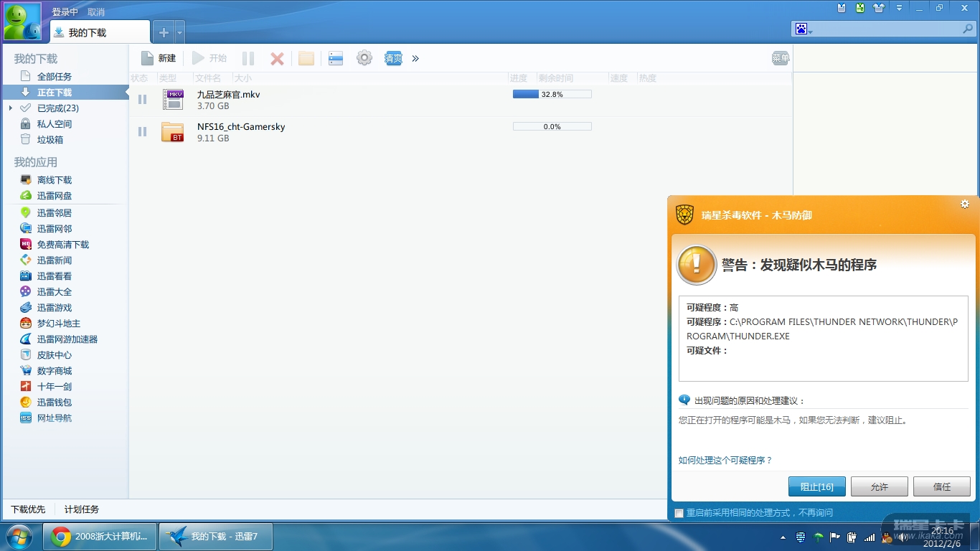Screen dimensions: 980x551
Task: Click 允许 in the Rising warning dialog
Action: pos(880,486)
